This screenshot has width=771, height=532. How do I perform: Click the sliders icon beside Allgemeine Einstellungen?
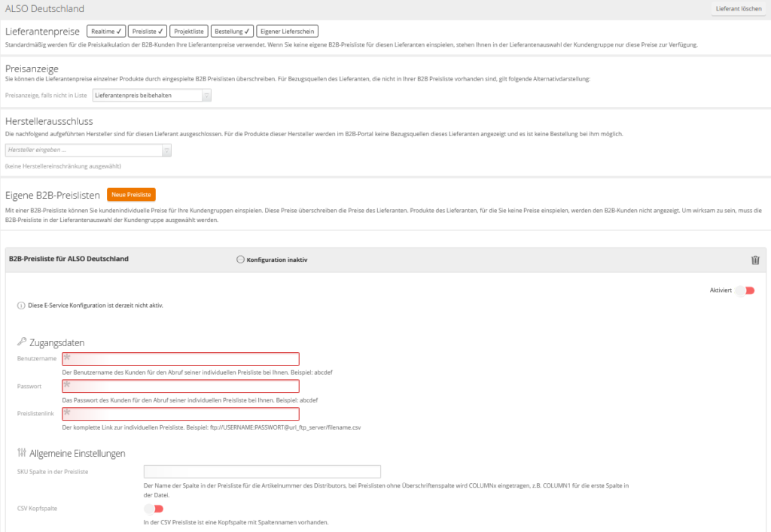coord(22,452)
